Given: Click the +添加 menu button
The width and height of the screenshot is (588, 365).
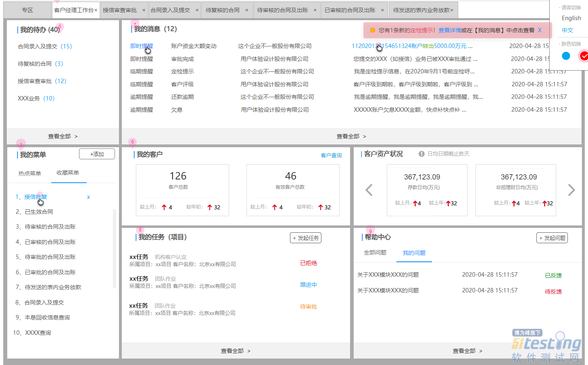Looking at the screenshot, I should [97, 154].
